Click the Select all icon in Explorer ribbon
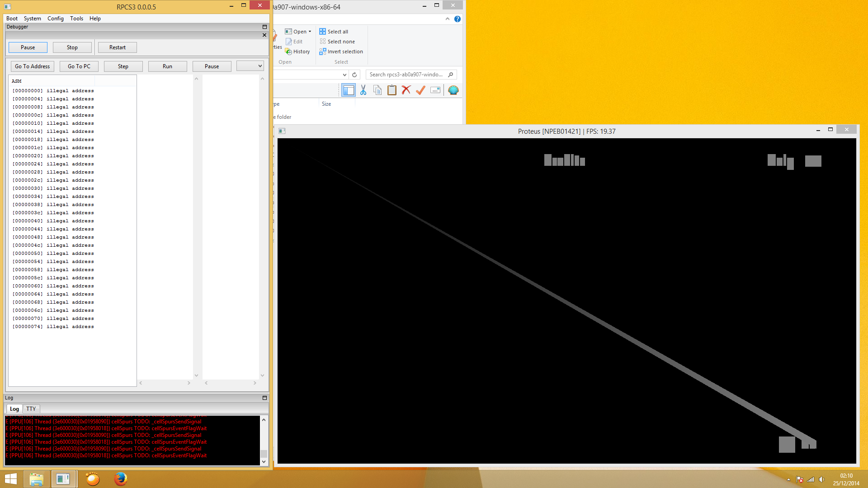Image resolution: width=868 pixels, height=488 pixels. coord(322,32)
